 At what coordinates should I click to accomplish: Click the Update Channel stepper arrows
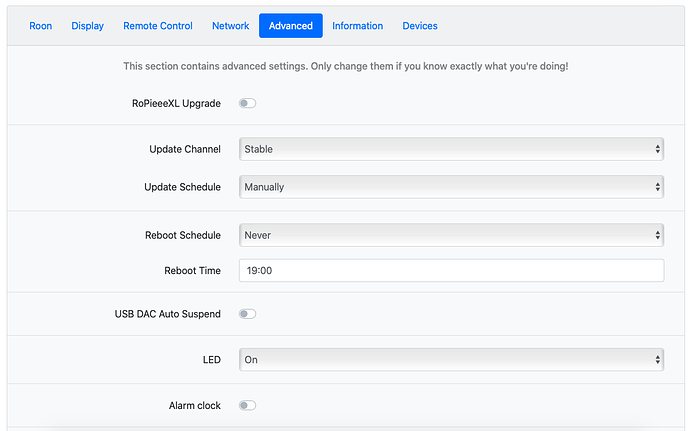[x=657, y=149]
